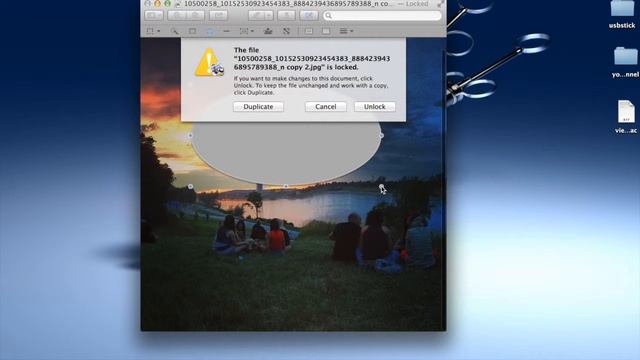Click the Zoom Out toolbar button
This screenshot has height=360, width=640.
(x=177, y=16)
